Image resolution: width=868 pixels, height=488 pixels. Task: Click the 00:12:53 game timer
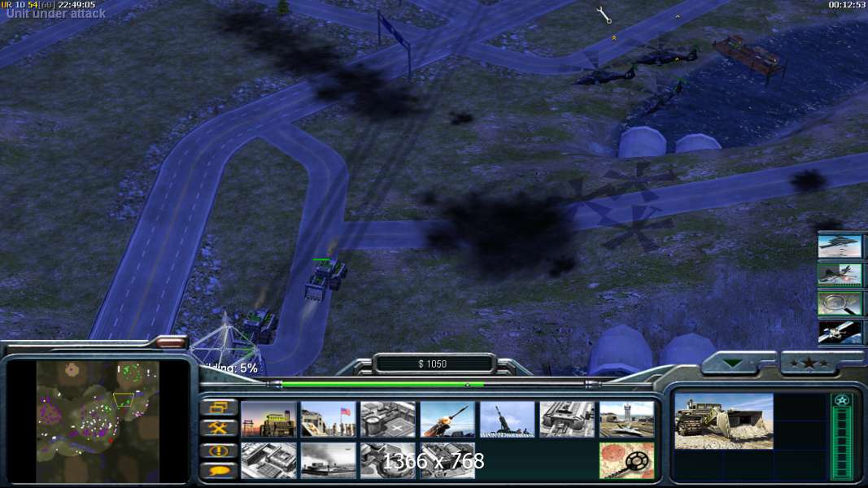(846, 4)
